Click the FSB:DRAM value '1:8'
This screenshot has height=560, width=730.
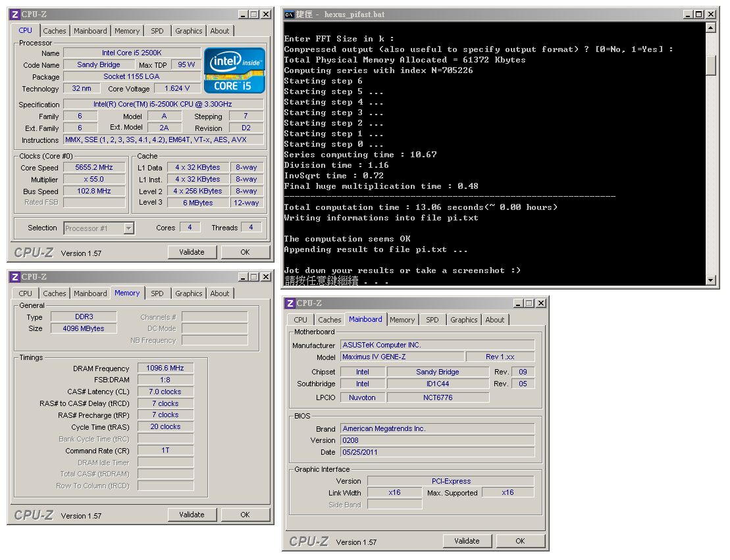[165, 380]
